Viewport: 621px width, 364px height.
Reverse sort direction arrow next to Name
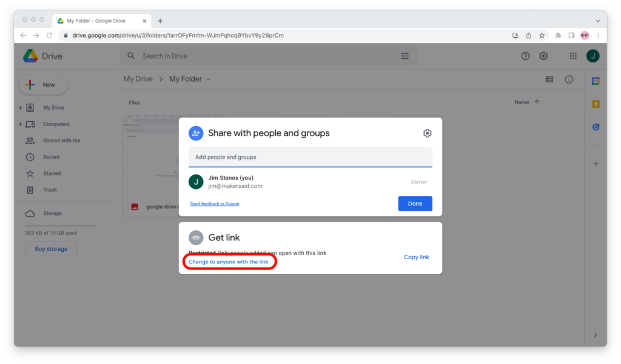coord(537,102)
